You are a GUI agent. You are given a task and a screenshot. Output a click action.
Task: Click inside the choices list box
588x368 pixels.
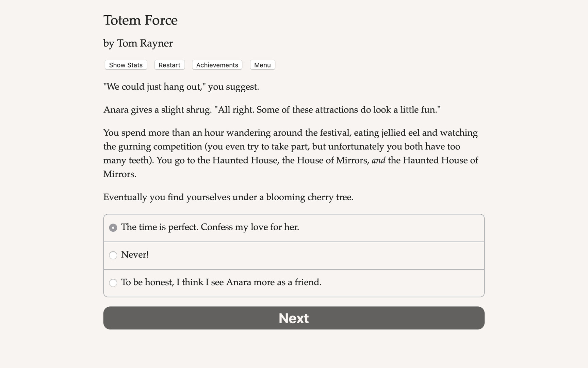point(294,255)
